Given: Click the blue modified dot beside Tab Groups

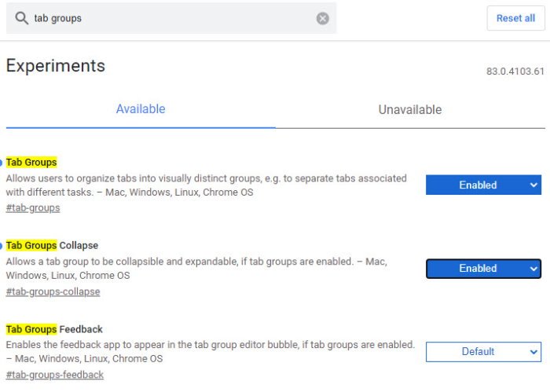Looking at the screenshot, I should click(2, 163).
